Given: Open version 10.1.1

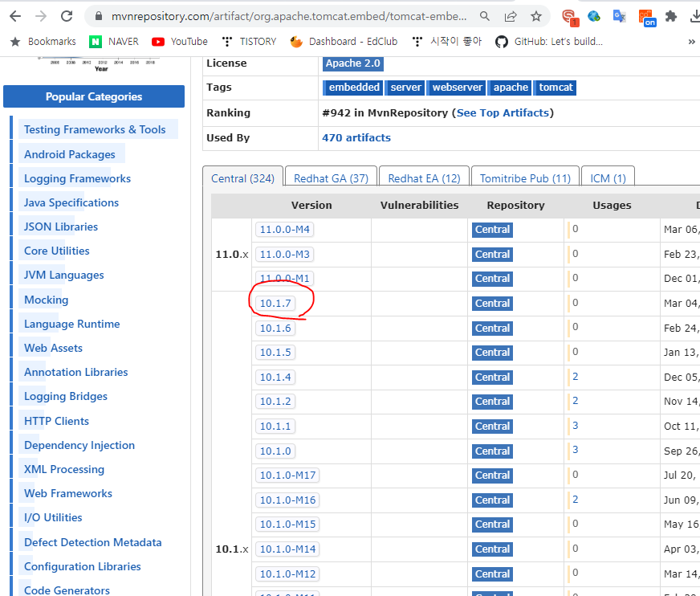Looking at the screenshot, I should (x=275, y=427).
